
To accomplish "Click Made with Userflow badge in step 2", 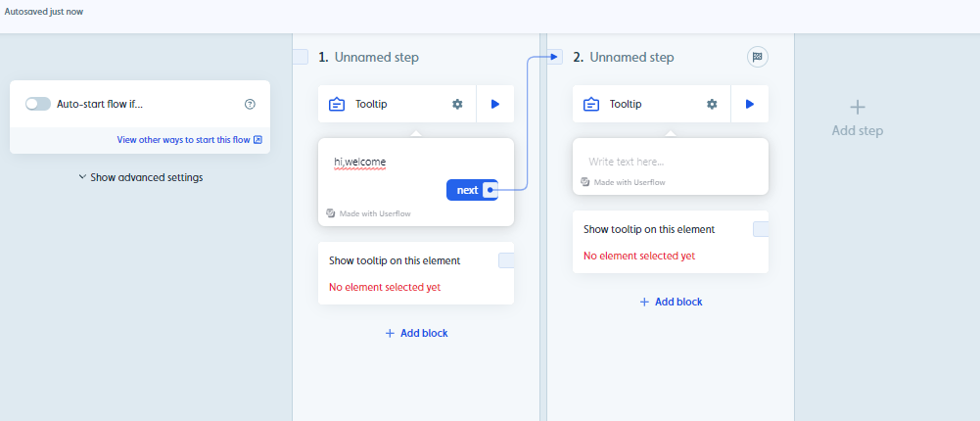I will [x=623, y=182].
